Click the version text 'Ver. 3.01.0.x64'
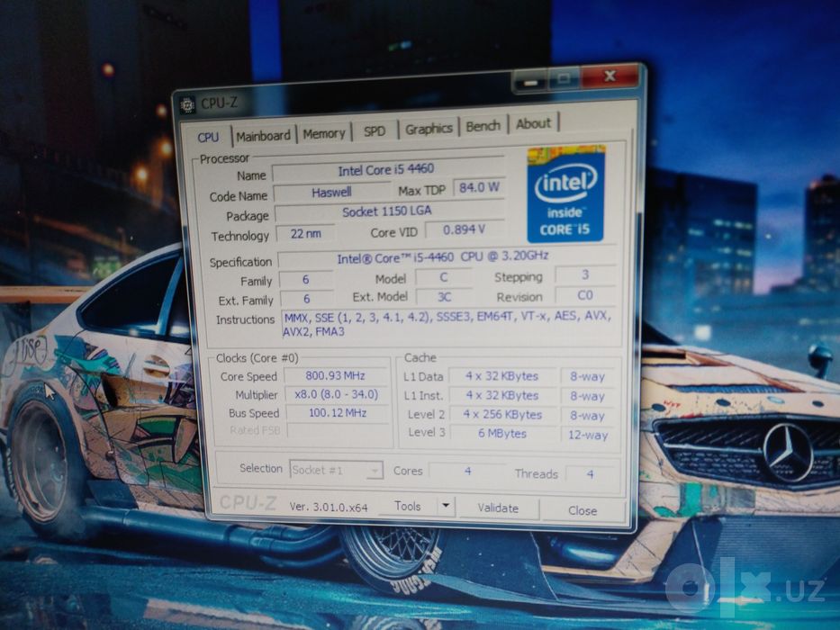Screen dimensions: 840x630 pos(329,507)
